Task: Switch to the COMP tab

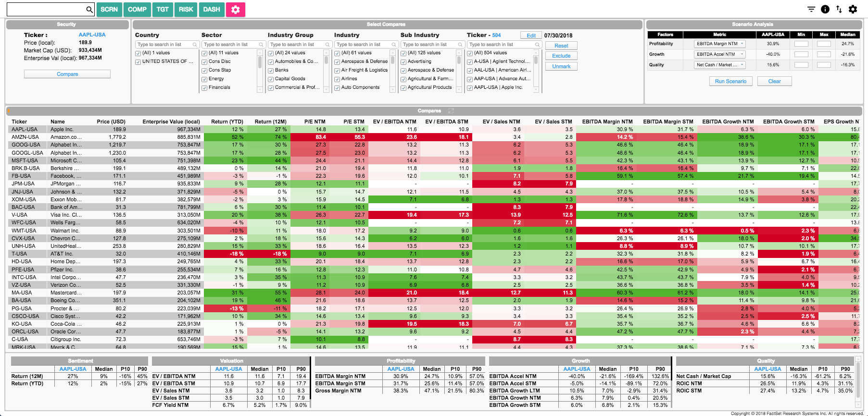Action: click(x=137, y=10)
